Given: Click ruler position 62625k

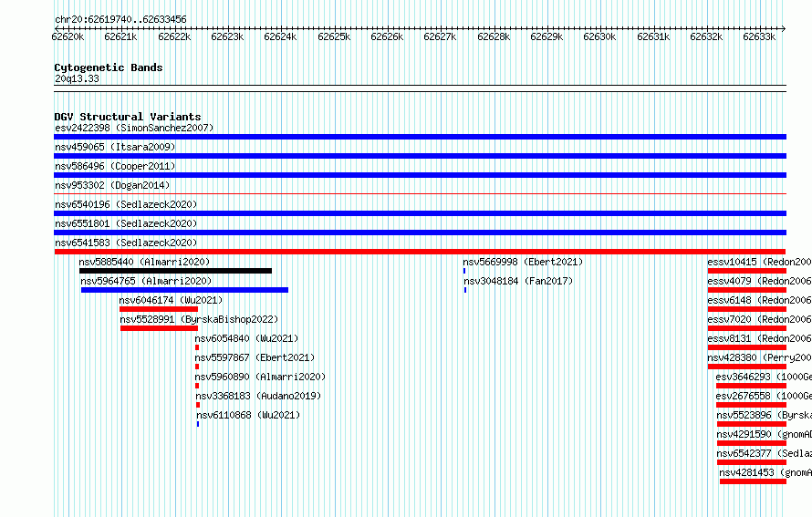Looking at the screenshot, I should pyautogui.click(x=334, y=36).
